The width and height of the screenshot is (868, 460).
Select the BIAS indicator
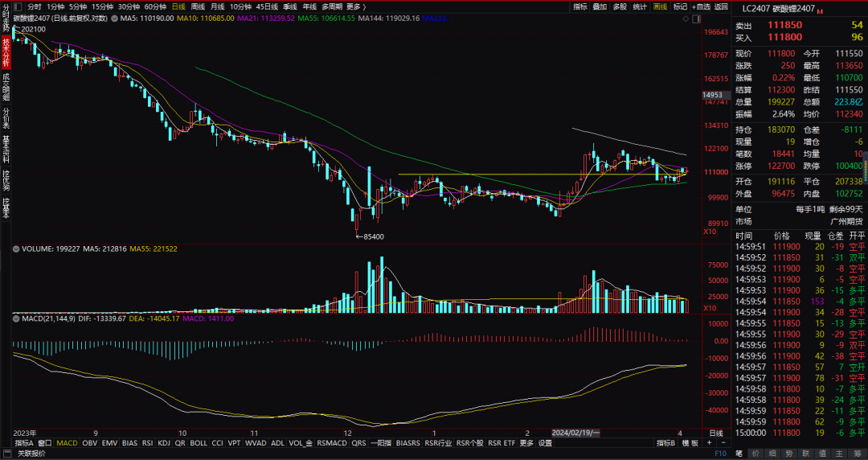point(129,443)
